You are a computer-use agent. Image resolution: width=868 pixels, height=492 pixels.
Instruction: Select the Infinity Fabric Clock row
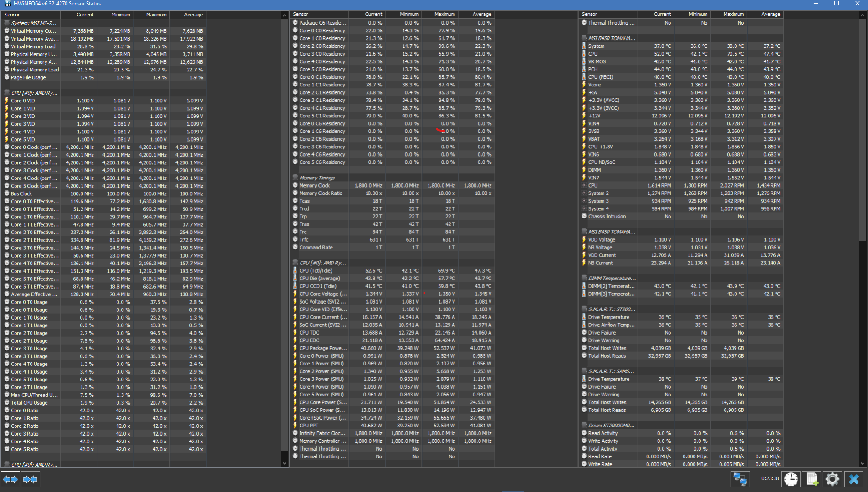(x=393, y=433)
